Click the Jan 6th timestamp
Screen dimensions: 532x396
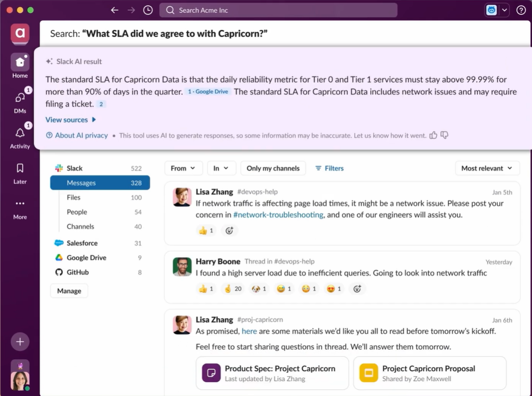click(x=502, y=320)
